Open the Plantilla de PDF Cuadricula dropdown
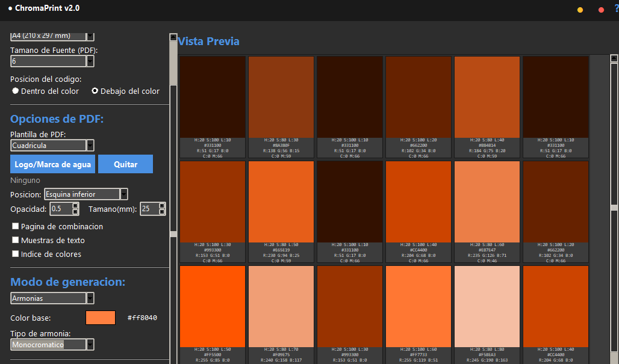 pyautogui.click(x=90, y=145)
